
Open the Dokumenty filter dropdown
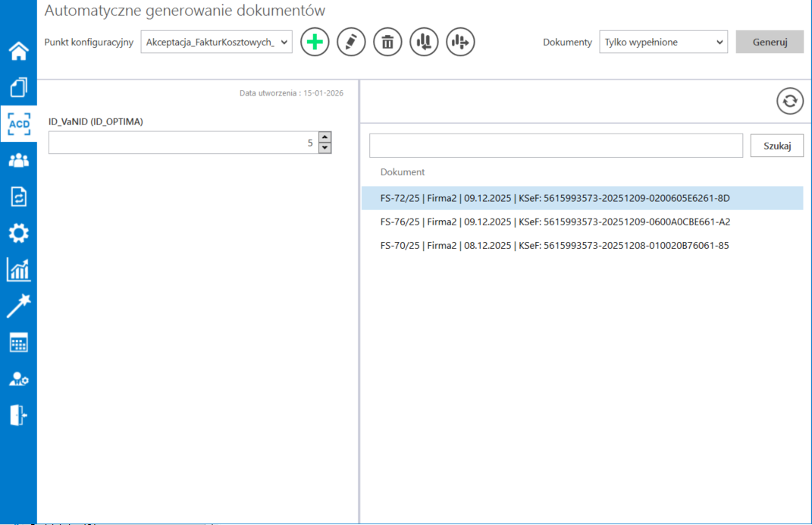pyautogui.click(x=663, y=42)
